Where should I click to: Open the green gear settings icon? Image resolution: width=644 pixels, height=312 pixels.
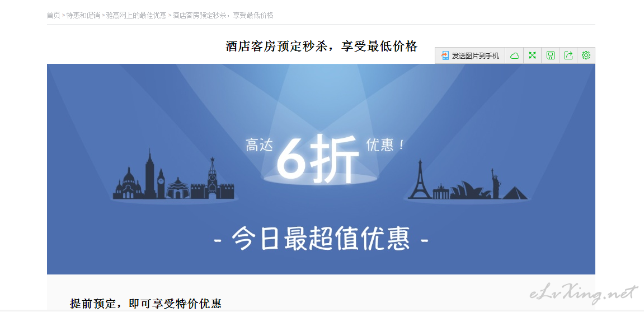coord(586,55)
